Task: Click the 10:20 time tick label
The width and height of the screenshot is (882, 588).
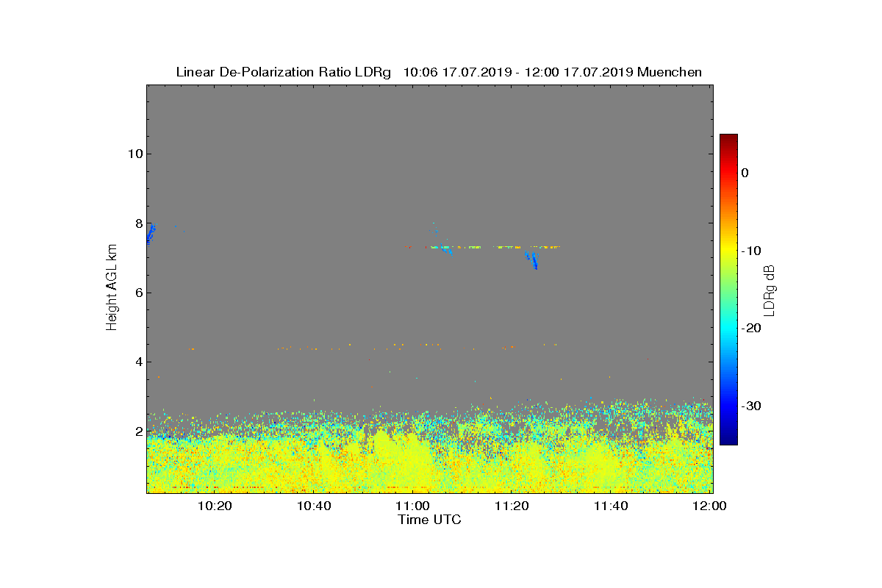Action: (x=217, y=506)
